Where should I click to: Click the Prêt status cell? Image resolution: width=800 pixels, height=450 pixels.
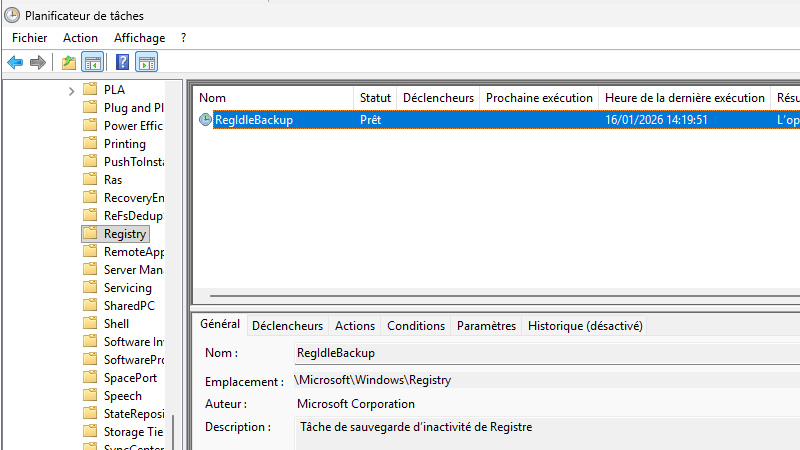tap(370, 120)
